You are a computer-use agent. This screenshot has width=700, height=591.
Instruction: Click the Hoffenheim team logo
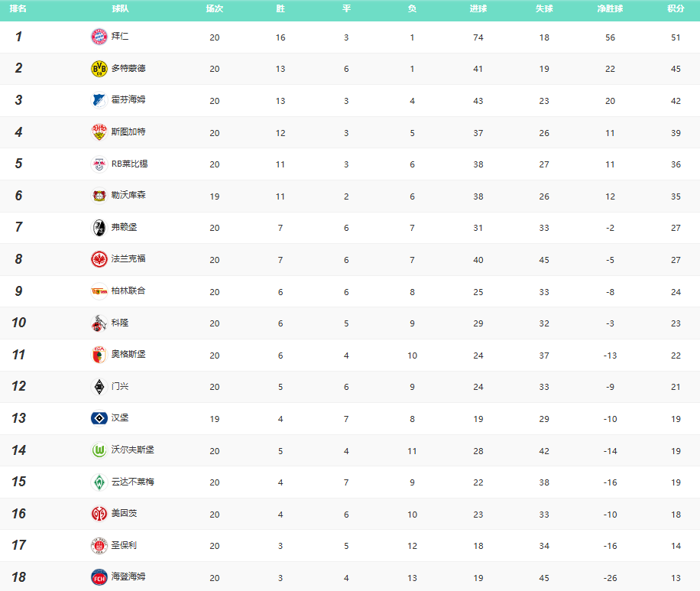[x=99, y=100]
